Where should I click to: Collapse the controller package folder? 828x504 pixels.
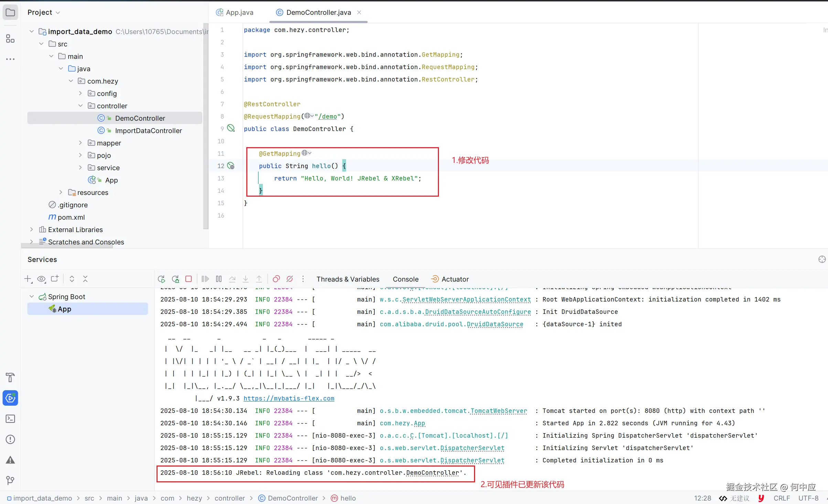tap(80, 106)
